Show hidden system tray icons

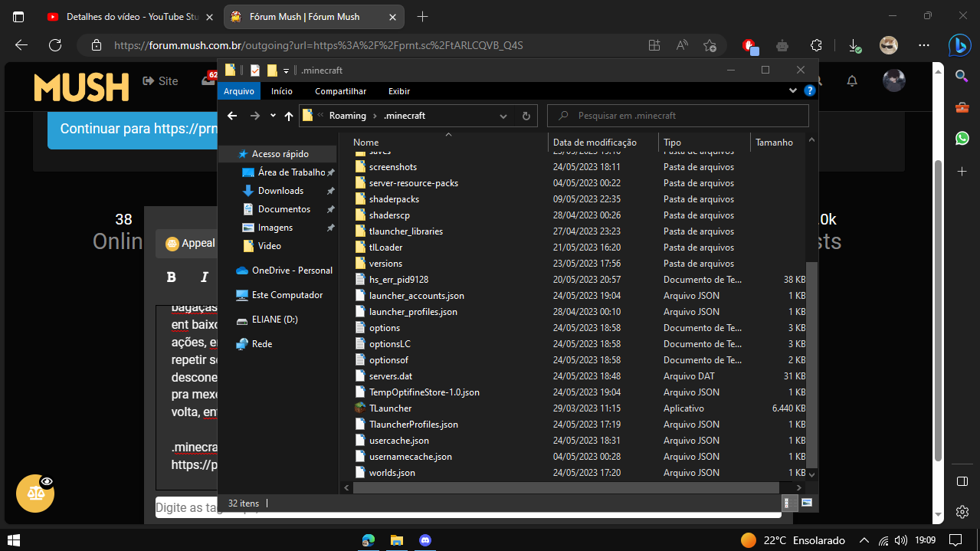864,540
